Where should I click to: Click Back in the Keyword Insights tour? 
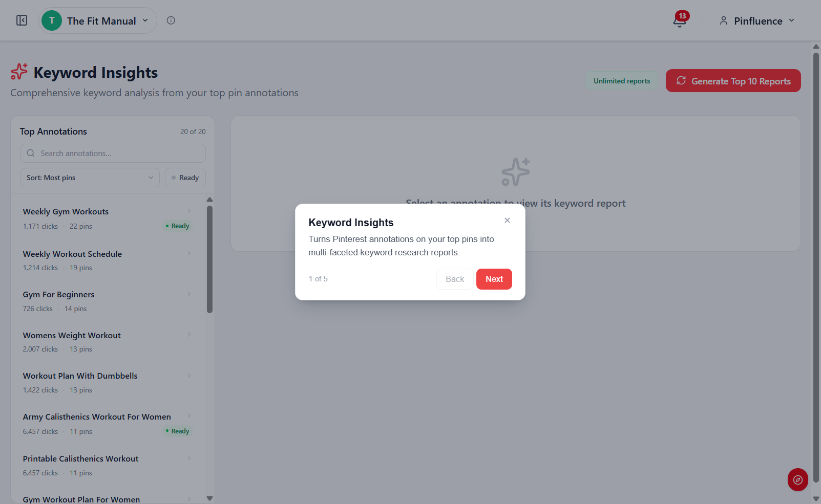455,279
